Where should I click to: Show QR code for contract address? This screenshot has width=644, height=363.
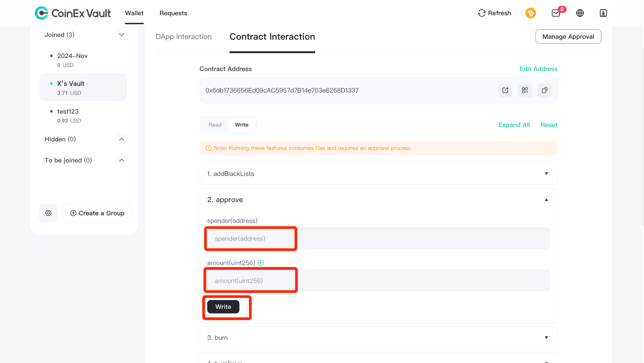click(x=525, y=90)
